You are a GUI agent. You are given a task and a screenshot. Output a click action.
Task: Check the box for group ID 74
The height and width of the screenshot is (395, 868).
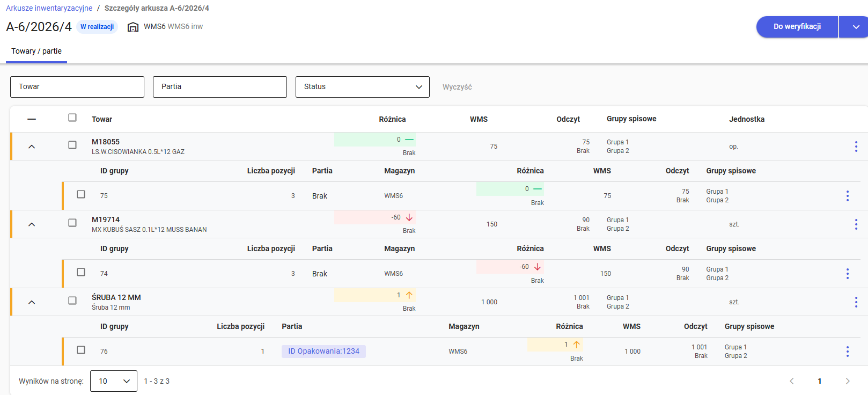point(81,272)
